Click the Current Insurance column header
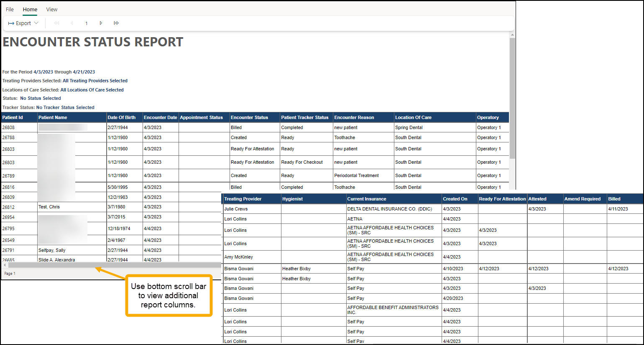 394,199
